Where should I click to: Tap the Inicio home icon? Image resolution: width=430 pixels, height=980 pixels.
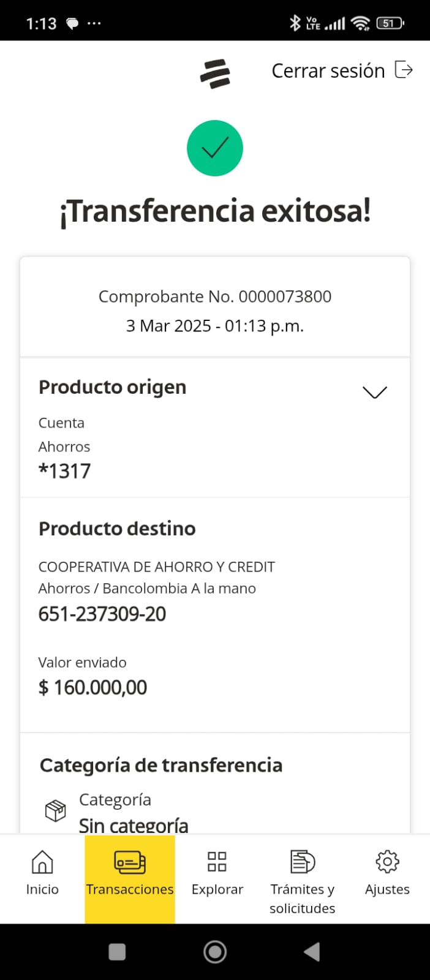coord(42,862)
